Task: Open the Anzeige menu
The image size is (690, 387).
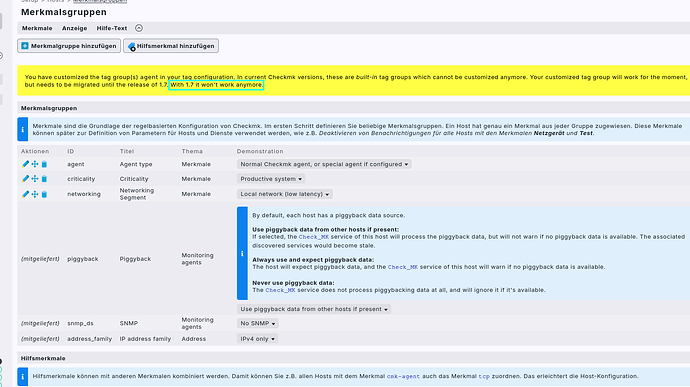Action: [74, 28]
